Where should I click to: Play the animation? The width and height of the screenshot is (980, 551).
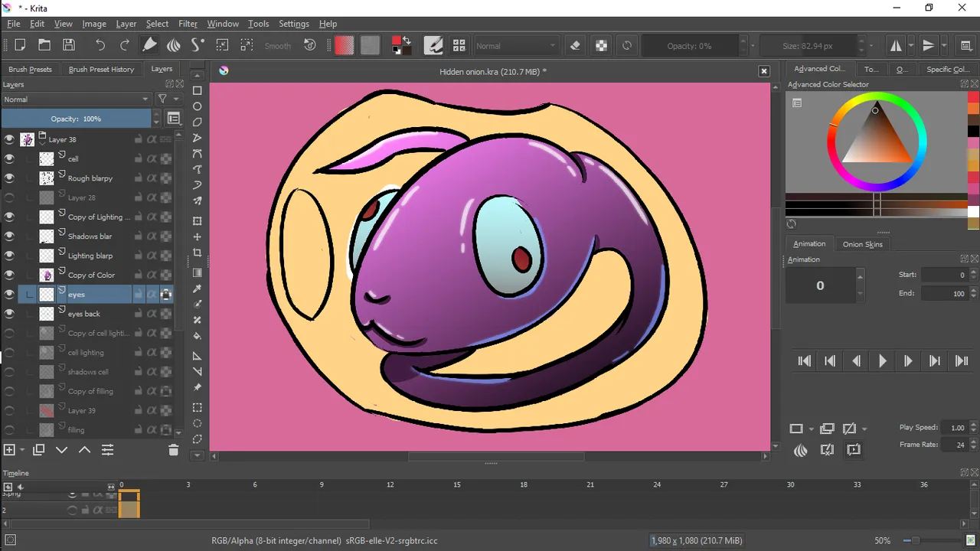click(x=882, y=361)
